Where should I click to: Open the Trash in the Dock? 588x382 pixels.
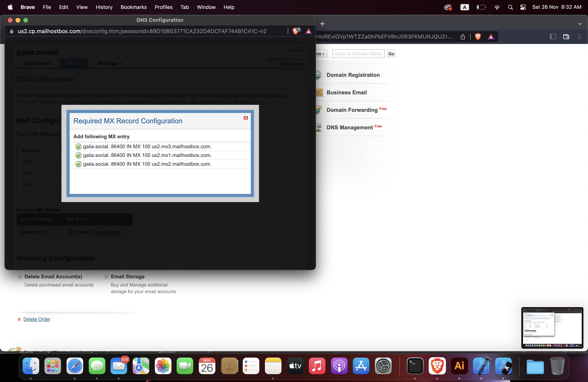tap(557, 366)
